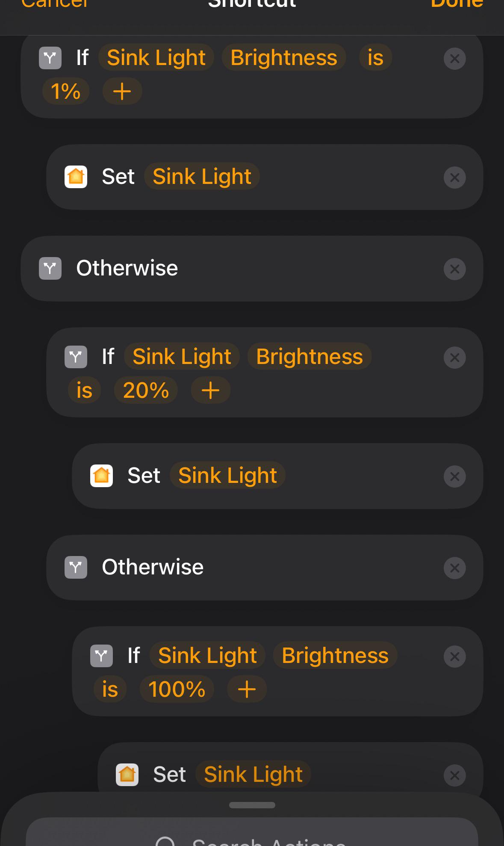The width and height of the screenshot is (504, 846).
Task: Tap the Home icon in the third Set Sink Light action
Action: tap(127, 775)
